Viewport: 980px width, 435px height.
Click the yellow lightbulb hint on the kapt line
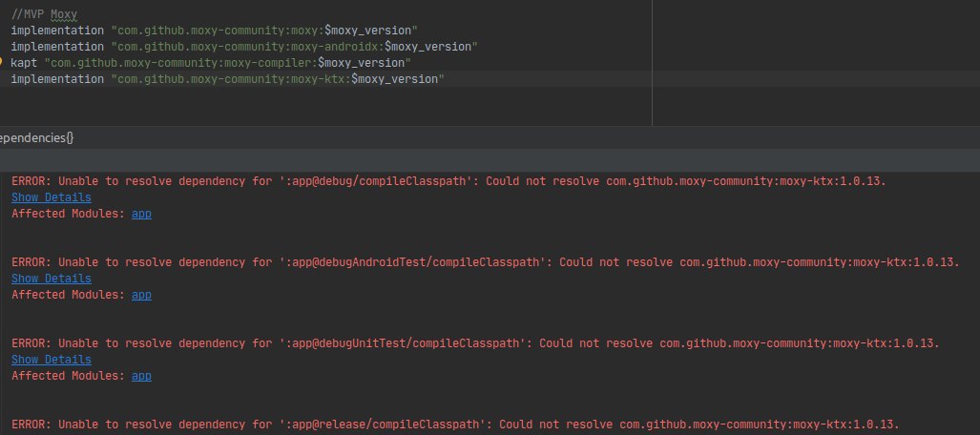1,62
